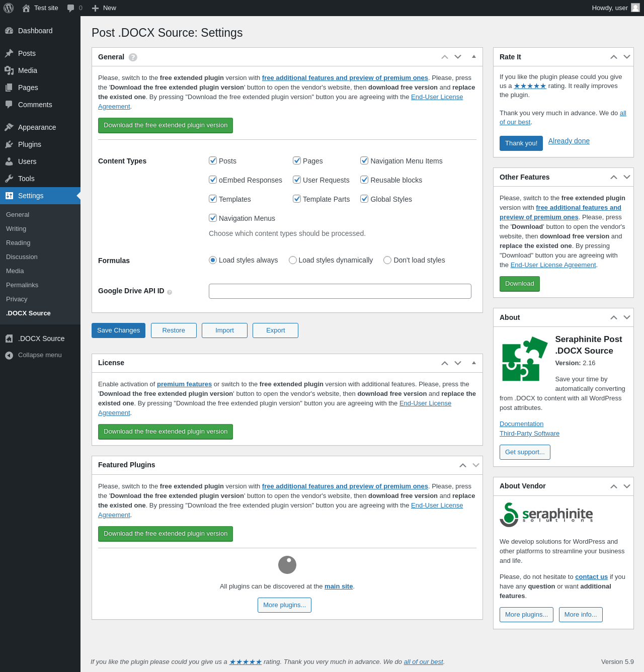Move About Vendor panel up with arrow
Screen dimensions: 644x672
point(614,486)
